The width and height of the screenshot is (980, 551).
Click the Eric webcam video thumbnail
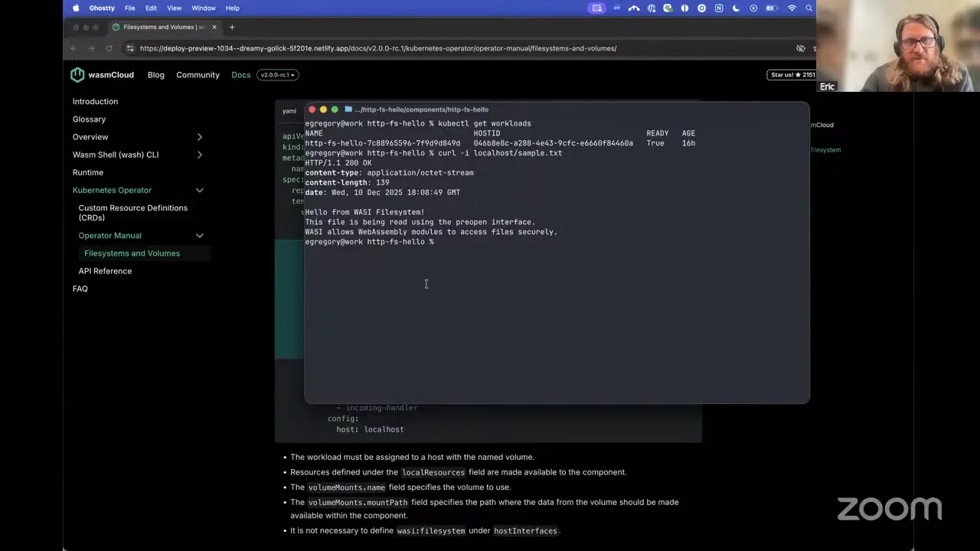[x=898, y=46]
